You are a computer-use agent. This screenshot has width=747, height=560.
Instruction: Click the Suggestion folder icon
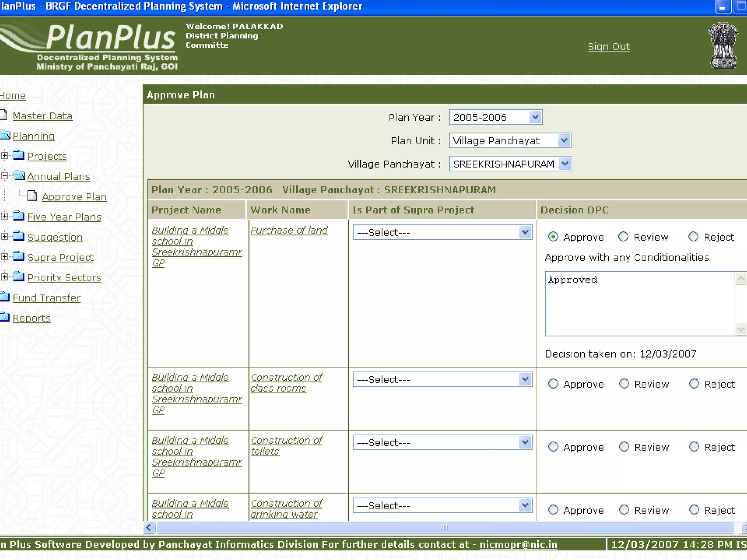coord(19,236)
